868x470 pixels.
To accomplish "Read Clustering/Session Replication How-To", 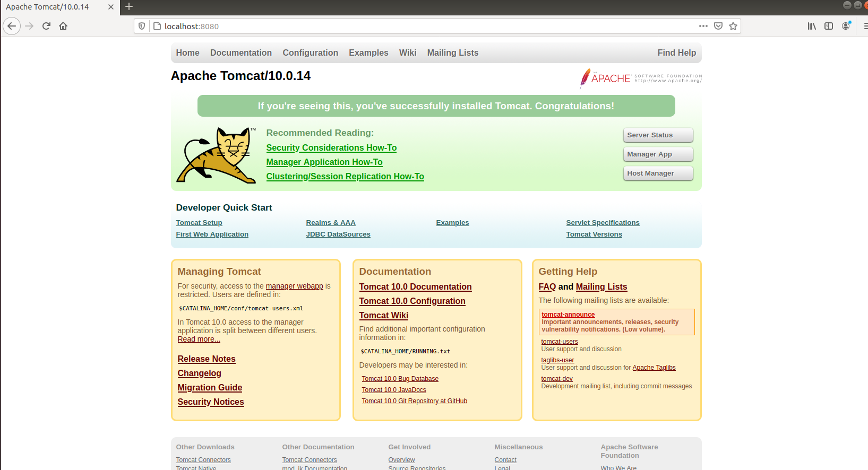I will click(345, 177).
